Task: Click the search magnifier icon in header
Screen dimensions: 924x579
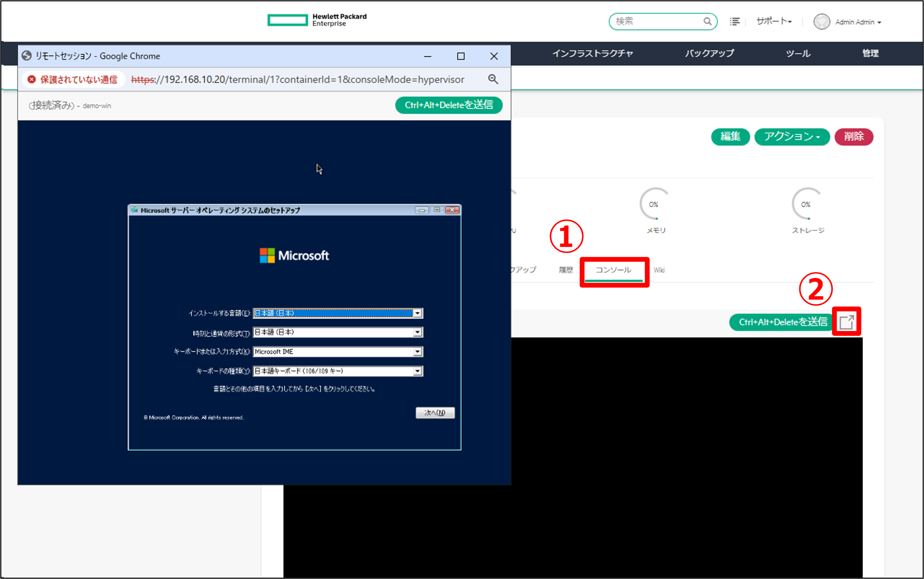Action: pos(707,22)
